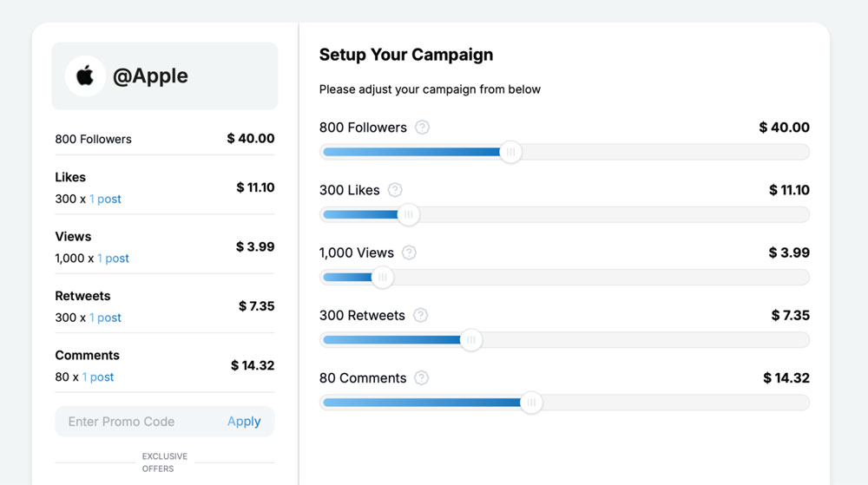Click the Retweets slider handle
Screen dimensions: 868x485
[470, 340]
